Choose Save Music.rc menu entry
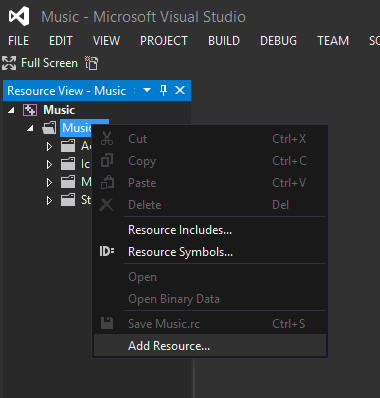This screenshot has width=380, height=398. [210, 324]
